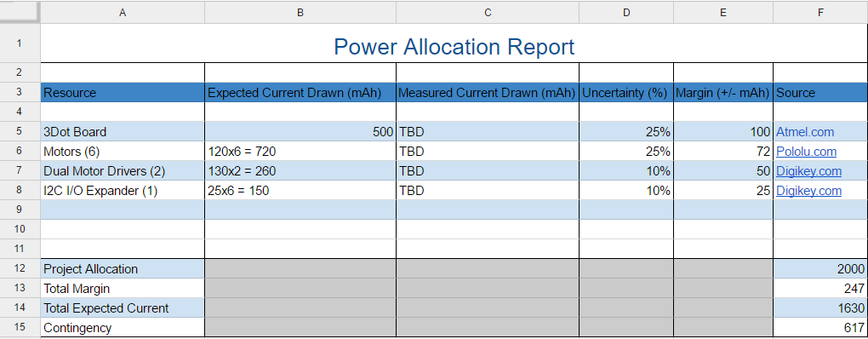The image size is (868, 339).
Task: Select margin value 72
Action: (x=723, y=152)
